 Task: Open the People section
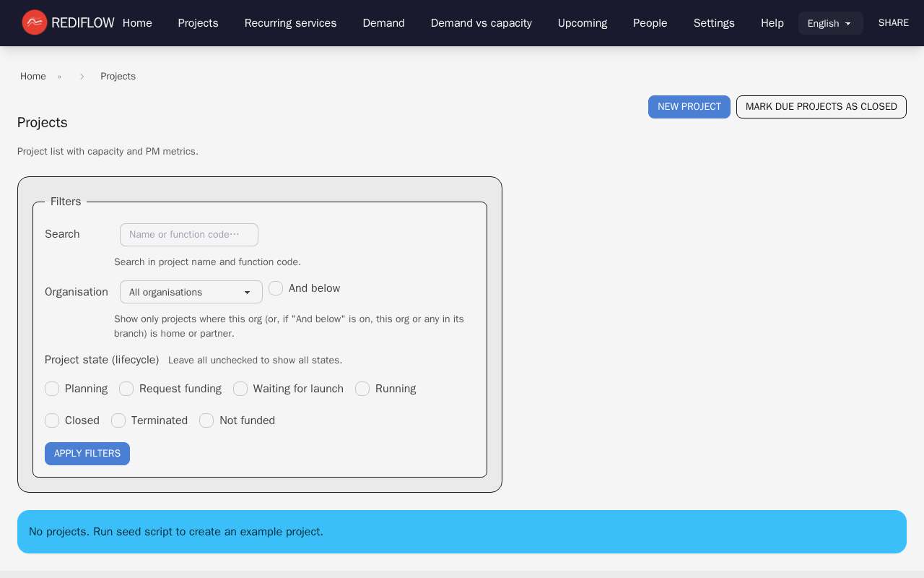coord(650,23)
